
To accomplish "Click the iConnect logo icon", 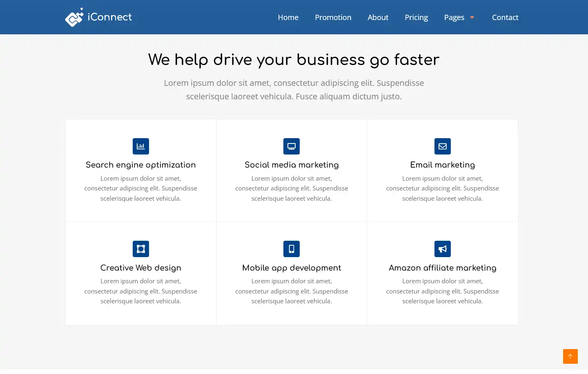I will tap(74, 18).
